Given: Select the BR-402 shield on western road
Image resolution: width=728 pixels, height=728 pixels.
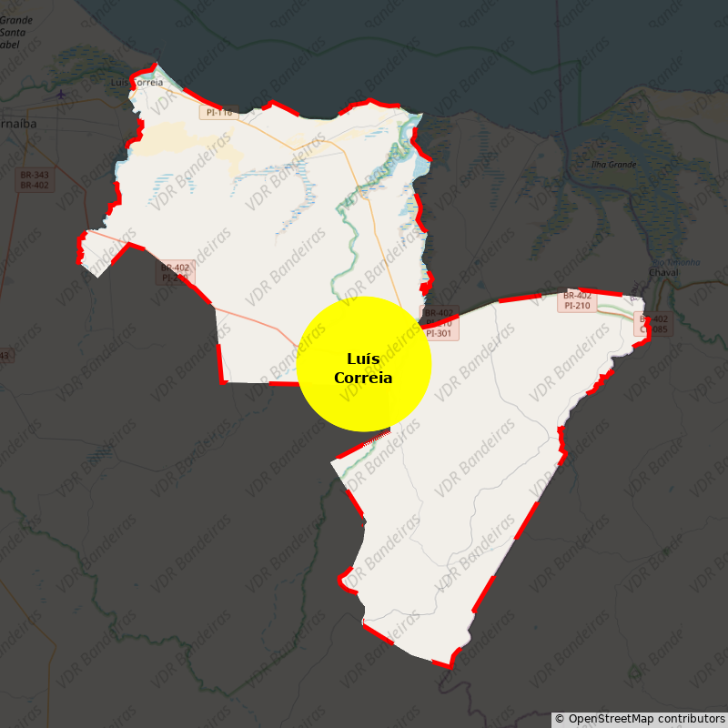Looking at the screenshot, I should pyautogui.click(x=176, y=272).
